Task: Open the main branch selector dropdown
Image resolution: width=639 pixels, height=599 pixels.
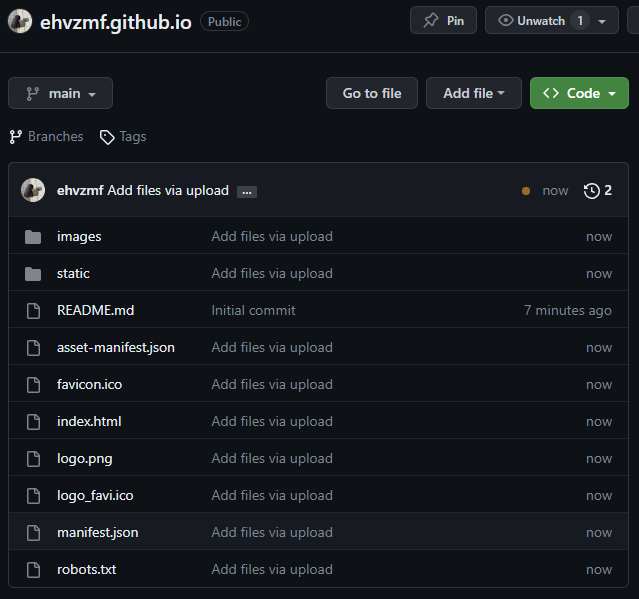Action: 60,93
